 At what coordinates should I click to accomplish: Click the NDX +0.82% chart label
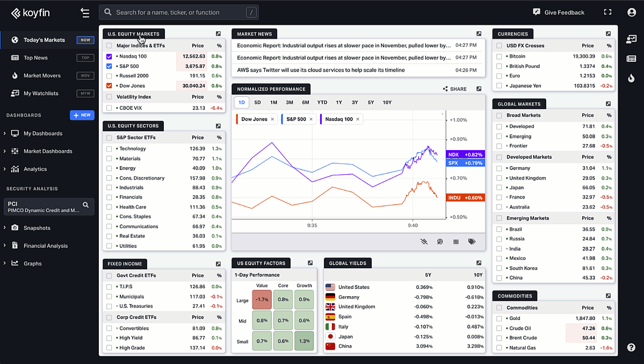pyautogui.click(x=465, y=155)
